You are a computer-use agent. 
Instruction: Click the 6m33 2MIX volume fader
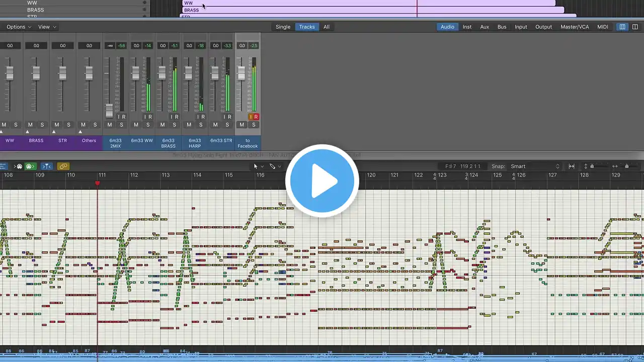pyautogui.click(x=109, y=110)
